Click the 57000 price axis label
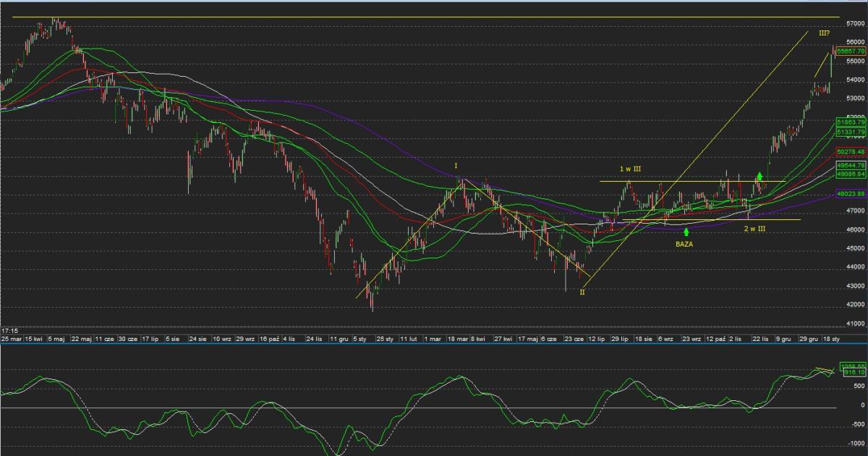Viewport: 868px width, 456px height. [x=854, y=25]
